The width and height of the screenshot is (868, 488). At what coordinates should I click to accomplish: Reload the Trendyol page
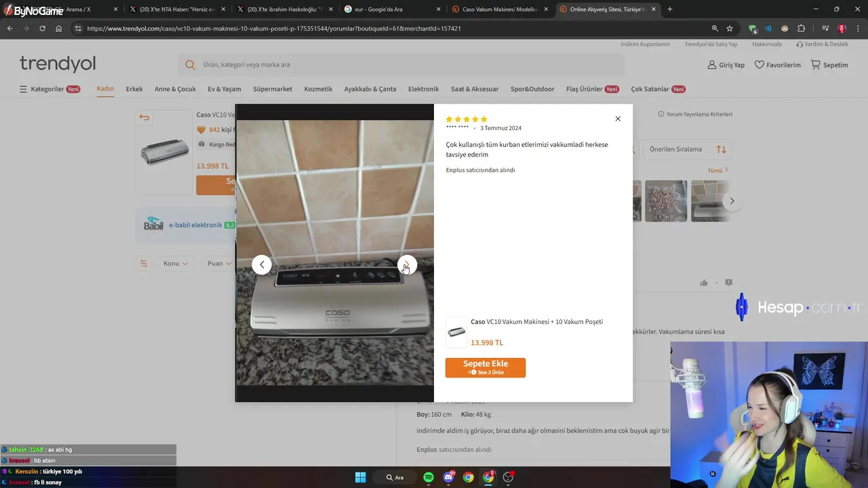[42, 28]
